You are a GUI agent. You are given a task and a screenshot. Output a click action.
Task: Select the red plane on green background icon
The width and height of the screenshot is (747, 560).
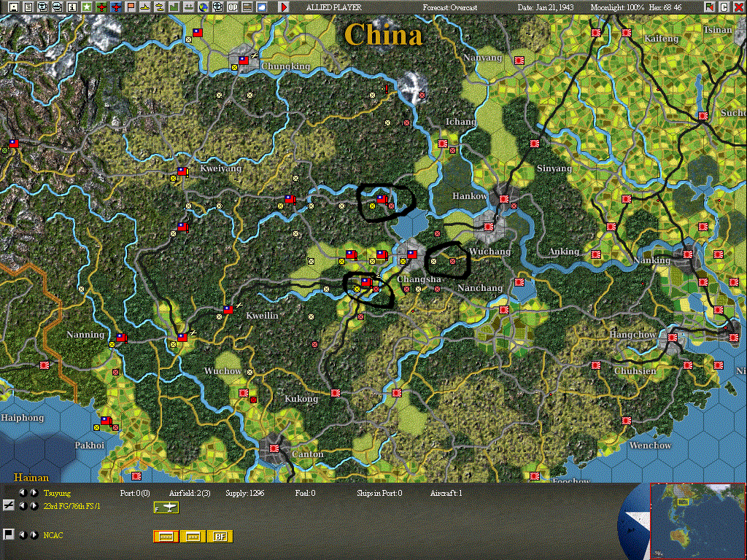click(101, 7)
